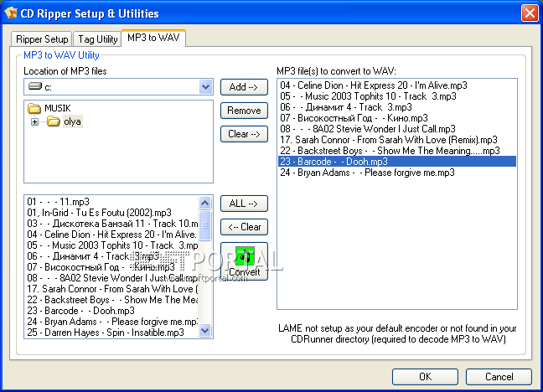Click the source file list scrollbar thumb
The image size is (543, 392).
205,225
